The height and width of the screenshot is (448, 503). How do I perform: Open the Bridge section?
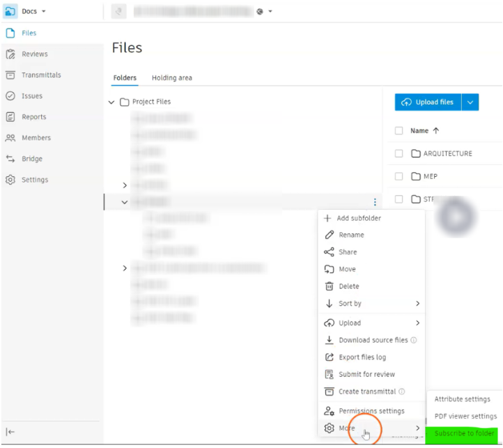32,159
